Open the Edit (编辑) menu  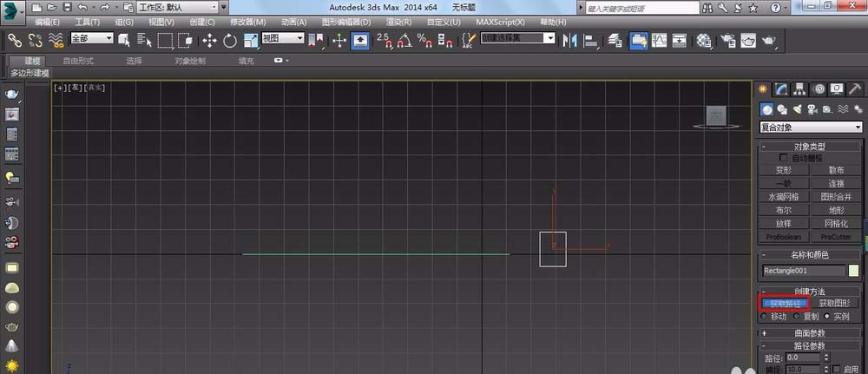[47, 23]
